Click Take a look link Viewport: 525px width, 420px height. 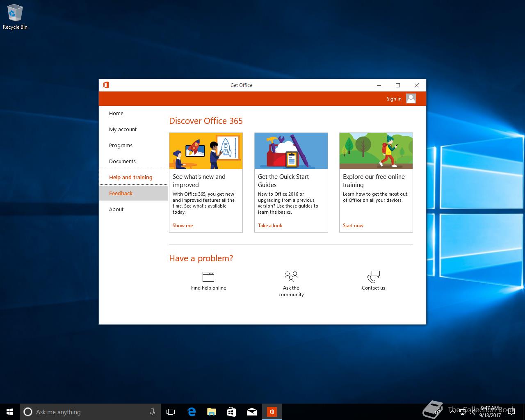pos(270,225)
